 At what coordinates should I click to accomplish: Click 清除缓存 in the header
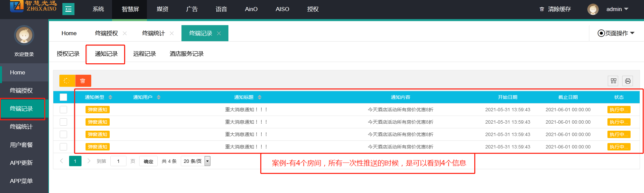pos(555,9)
